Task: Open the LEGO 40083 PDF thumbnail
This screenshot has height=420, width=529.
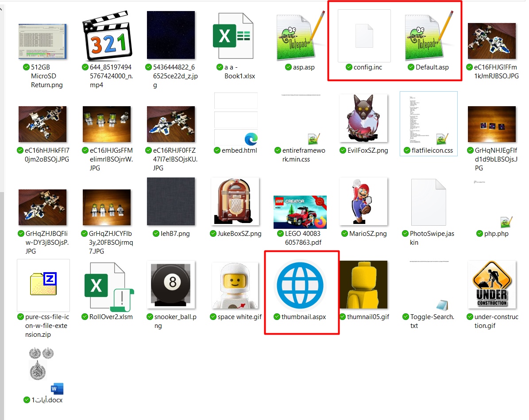Action: pos(300,212)
